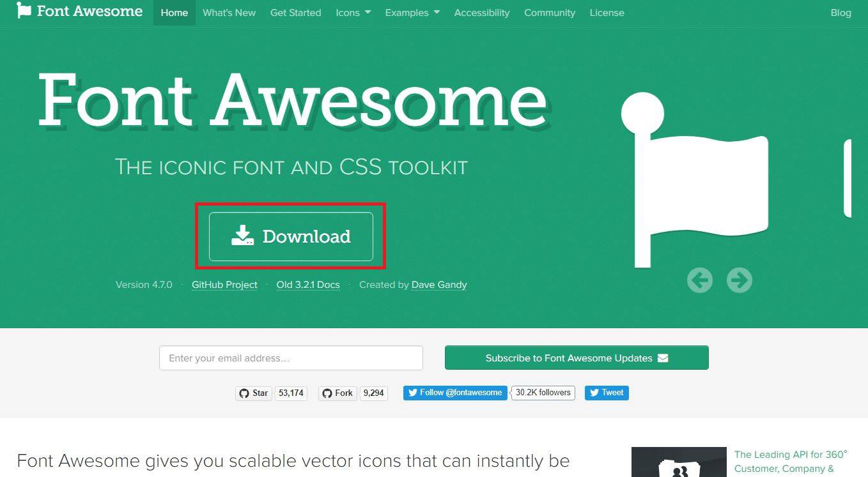Image resolution: width=868 pixels, height=477 pixels.
Task: Show next icon with right arrow circle
Action: click(740, 280)
